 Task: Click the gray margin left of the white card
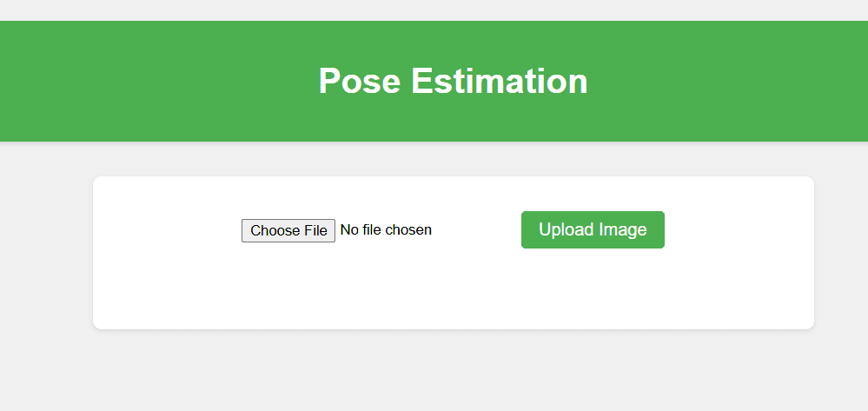point(45,252)
